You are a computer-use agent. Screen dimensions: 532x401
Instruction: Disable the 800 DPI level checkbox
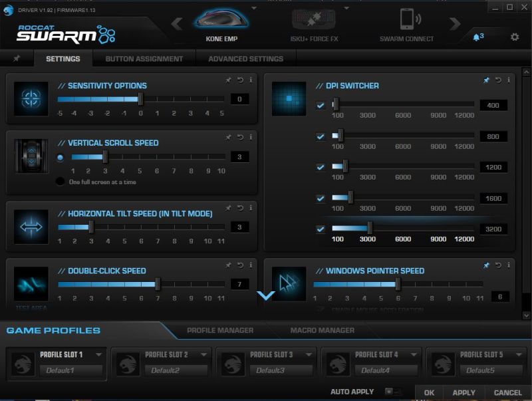point(321,136)
